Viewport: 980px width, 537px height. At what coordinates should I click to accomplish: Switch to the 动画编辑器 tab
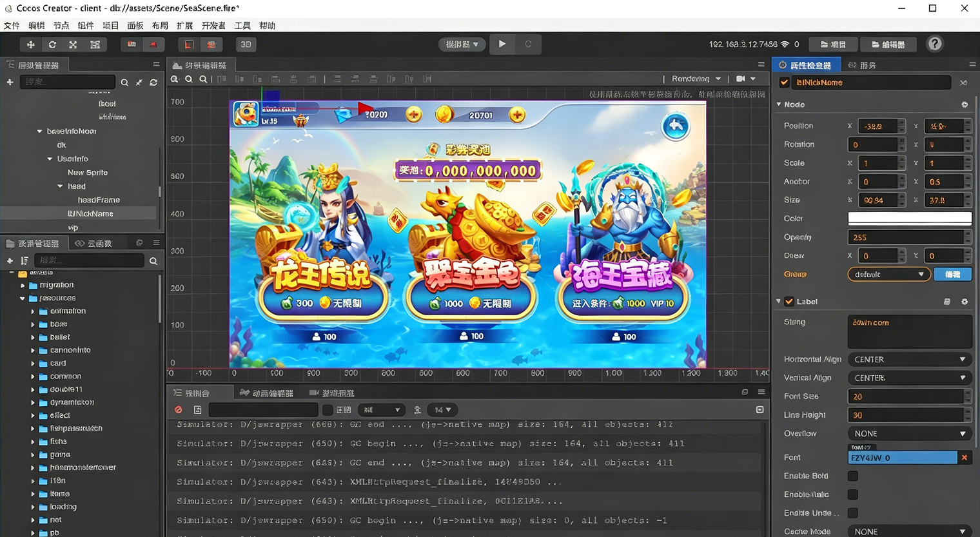266,393
